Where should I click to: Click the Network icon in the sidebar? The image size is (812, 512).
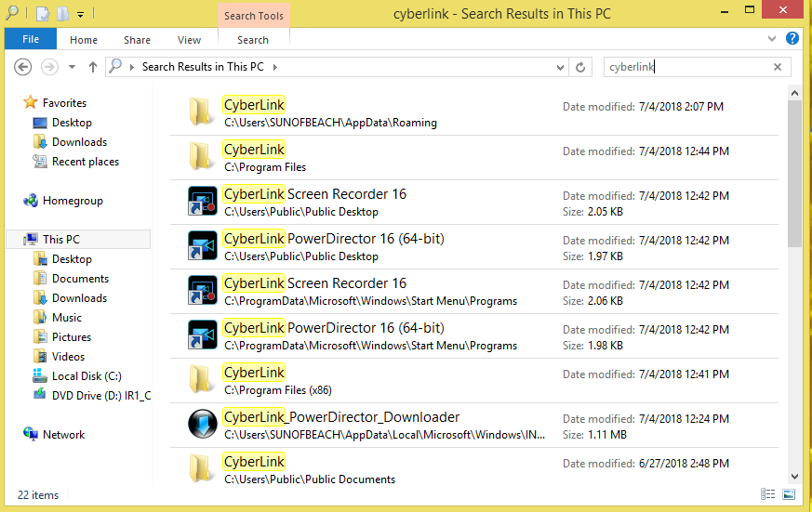31,435
